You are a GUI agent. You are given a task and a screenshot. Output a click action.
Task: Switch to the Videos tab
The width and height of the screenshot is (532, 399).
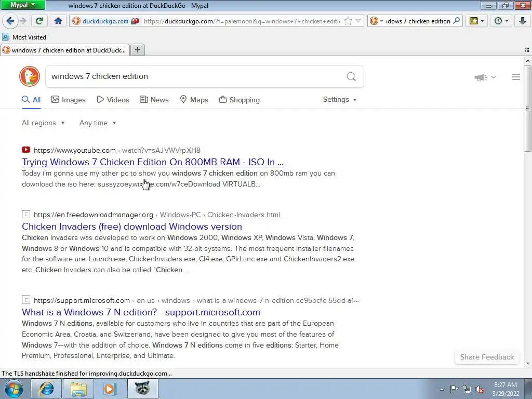click(x=113, y=100)
